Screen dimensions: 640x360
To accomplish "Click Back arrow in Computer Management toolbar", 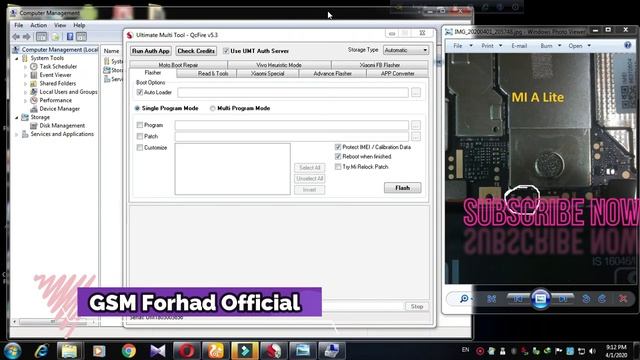I will tap(16, 37).
